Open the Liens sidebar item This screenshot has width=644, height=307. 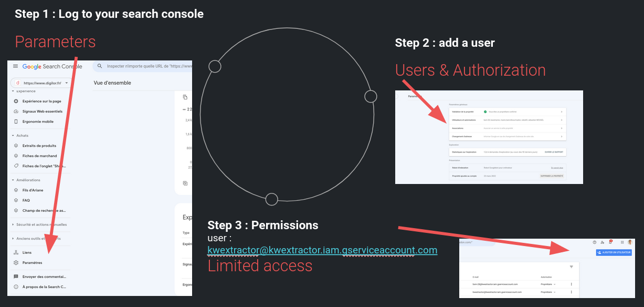[x=27, y=252]
